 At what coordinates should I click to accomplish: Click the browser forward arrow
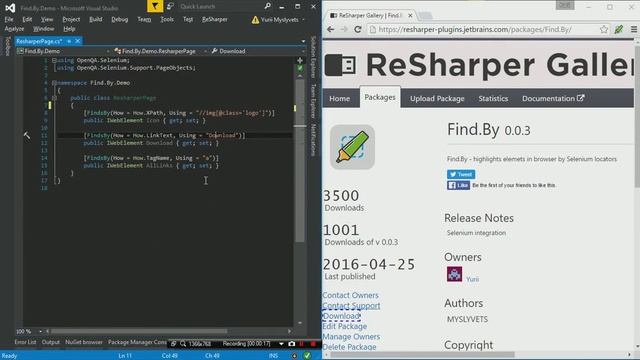pos(344,29)
